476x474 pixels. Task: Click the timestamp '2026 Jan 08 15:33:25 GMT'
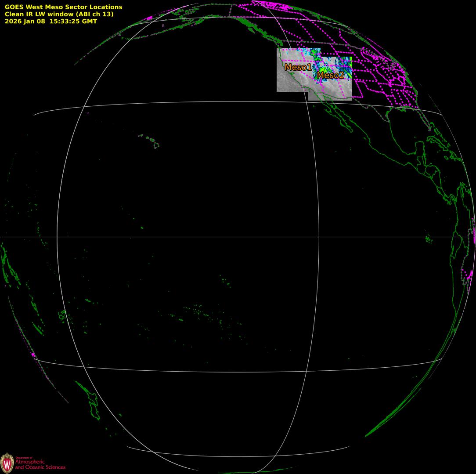(51, 21)
